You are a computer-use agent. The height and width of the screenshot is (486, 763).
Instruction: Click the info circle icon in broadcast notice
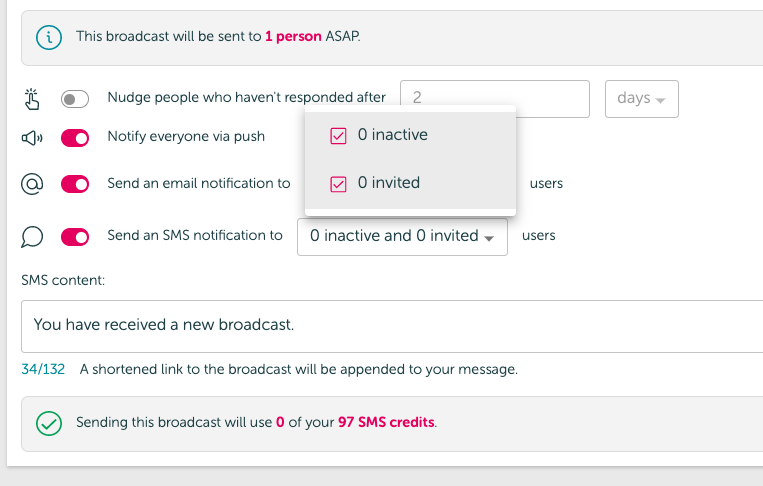point(49,37)
